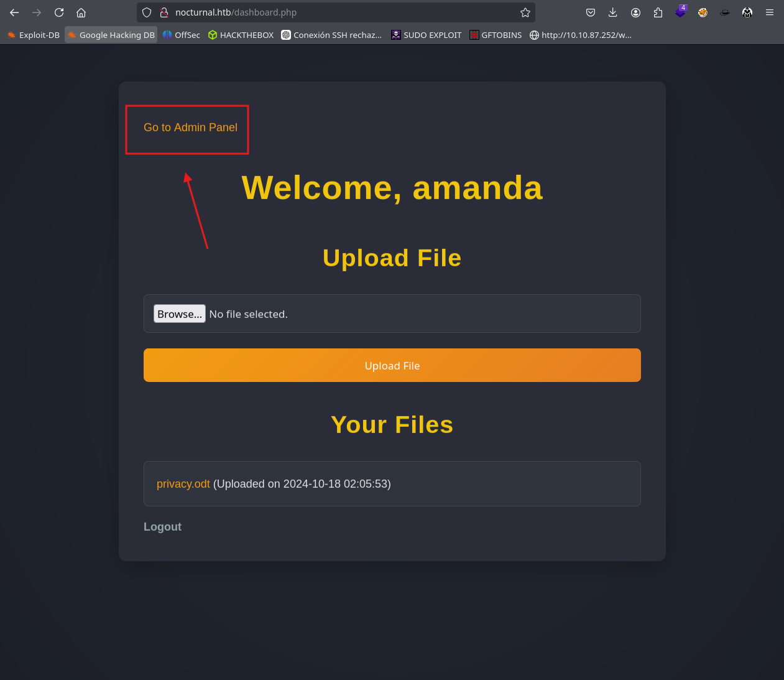The image size is (784, 680).
Task: Open the extensions puzzle icon
Action: coord(658,12)
